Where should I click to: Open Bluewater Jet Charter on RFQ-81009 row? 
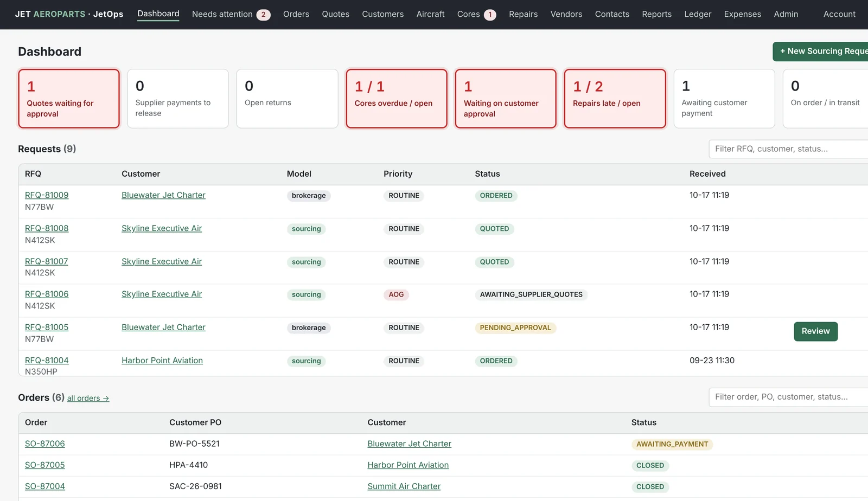click(x=163, y=195)
